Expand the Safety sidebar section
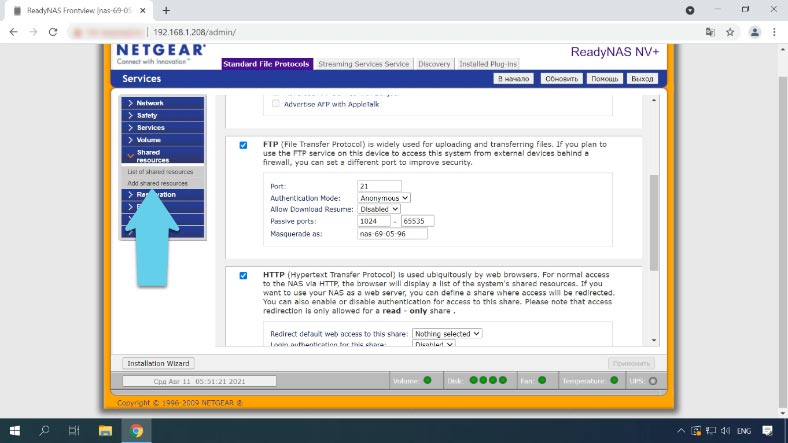This screenshot has width=788, height=443. point(163,116)
